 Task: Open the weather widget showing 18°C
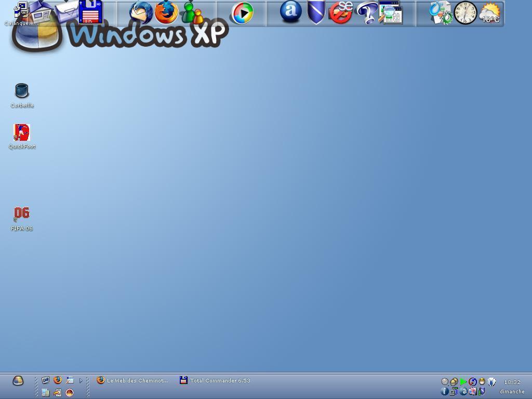490,13
